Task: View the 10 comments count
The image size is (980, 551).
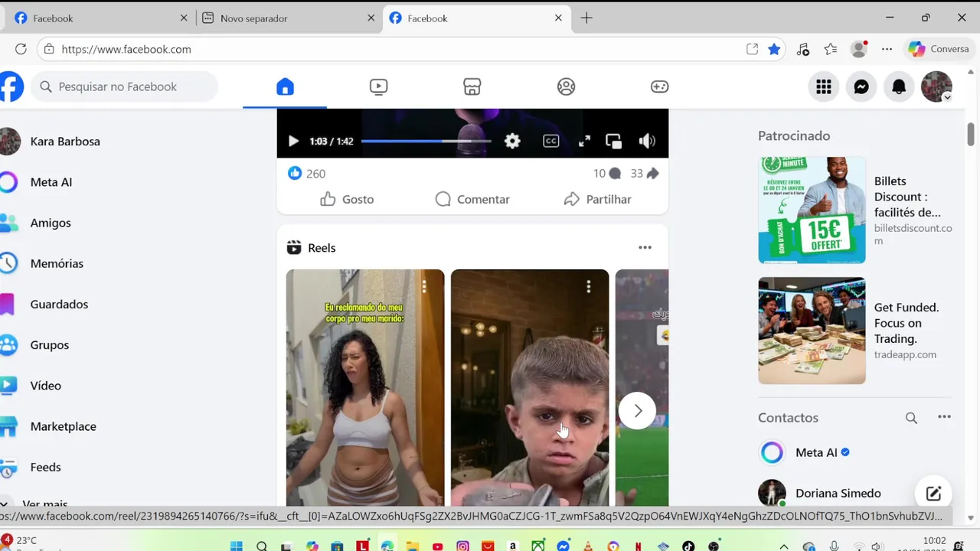Action: [x=606, y=174]
